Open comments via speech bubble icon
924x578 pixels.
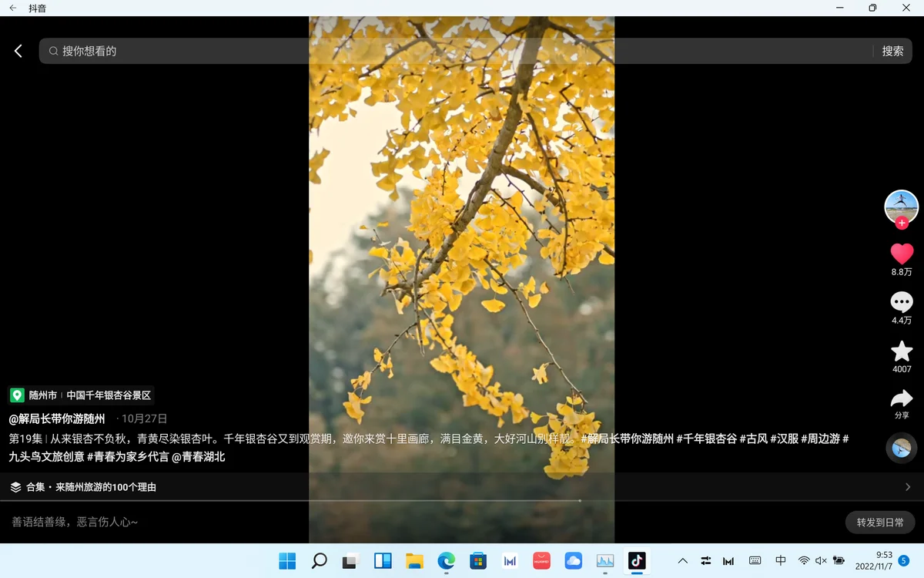click(902, 302)
